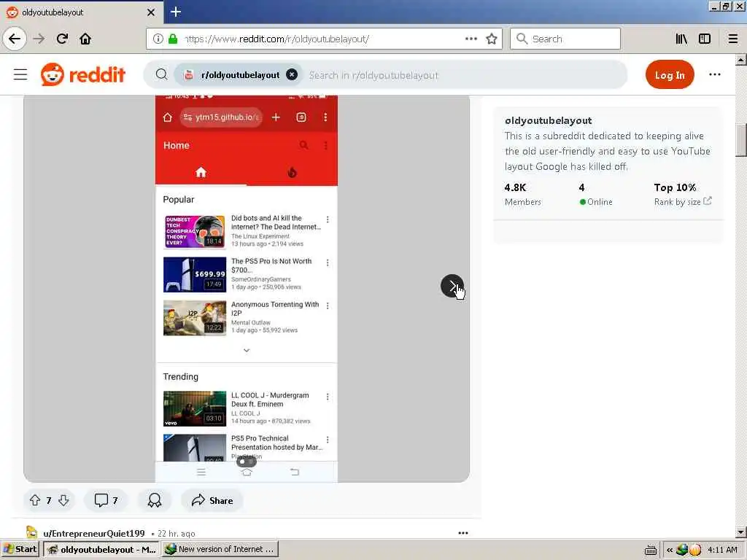Open the Firefox hamburger menu
747x560 pixels.
733,39
